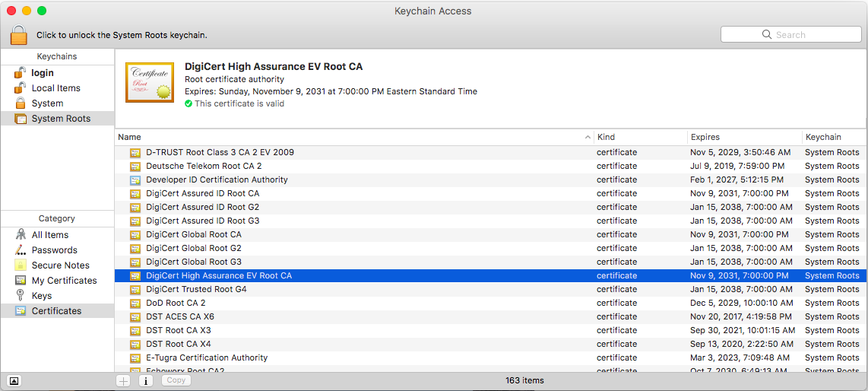The height and width of the screenshot is (391, 868).
Task: Click the padlock to unlock System Roots keychain
Action: pyautogui.click(x=18, y=34)
